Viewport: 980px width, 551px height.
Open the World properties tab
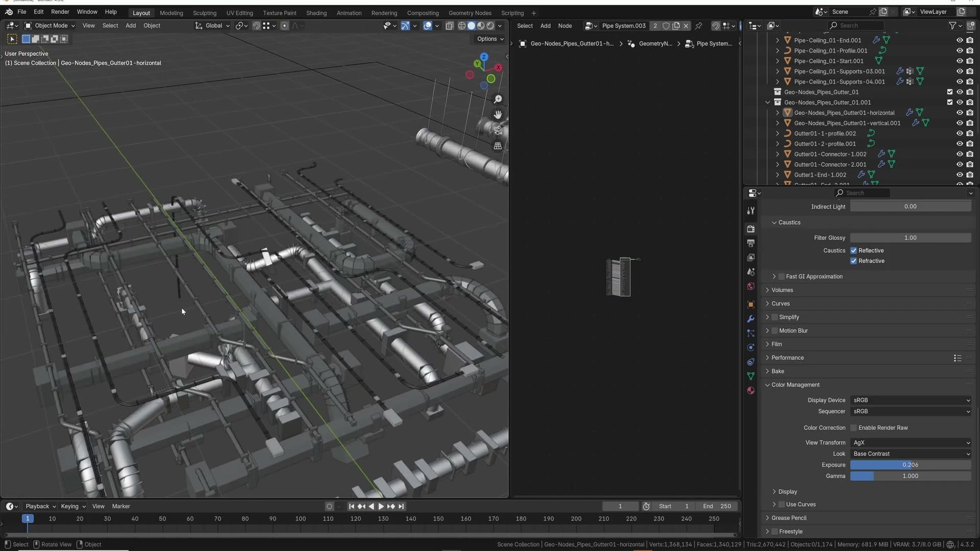(x=751, y=286)
